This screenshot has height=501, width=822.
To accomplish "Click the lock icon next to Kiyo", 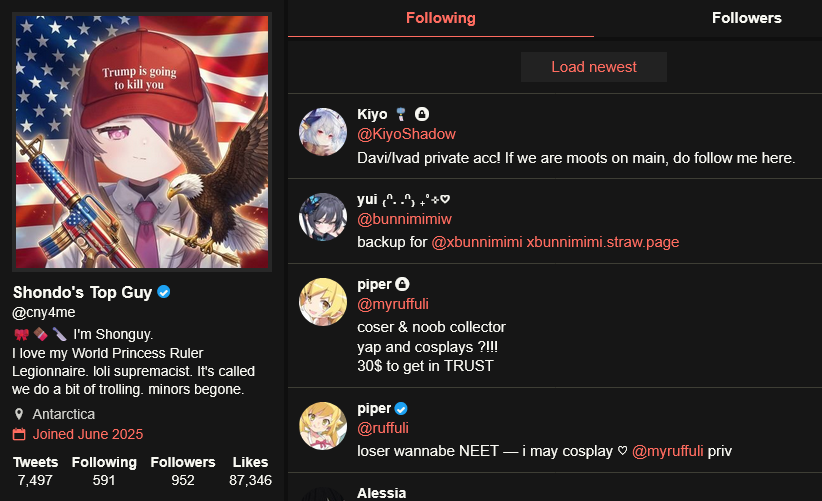I will [421, 114].
